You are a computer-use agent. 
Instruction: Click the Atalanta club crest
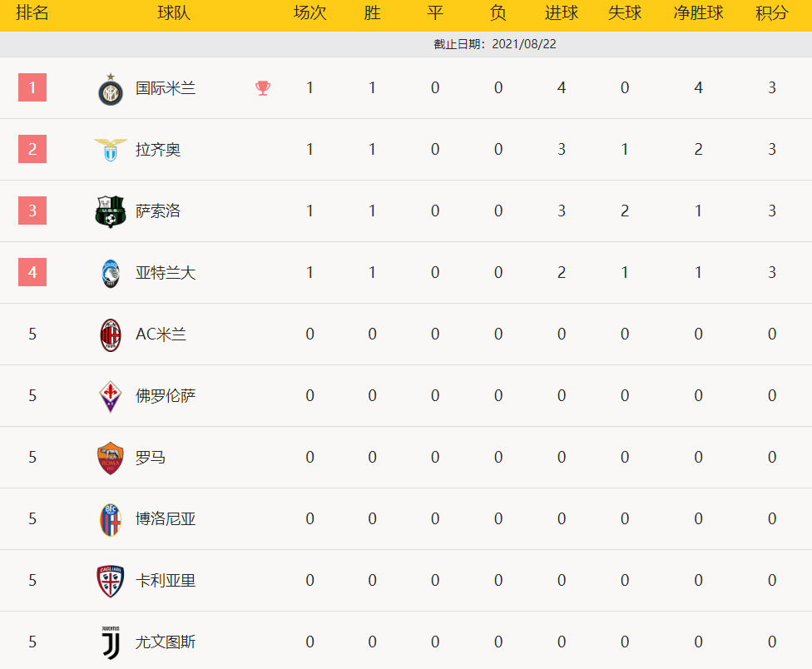[111, 274]
